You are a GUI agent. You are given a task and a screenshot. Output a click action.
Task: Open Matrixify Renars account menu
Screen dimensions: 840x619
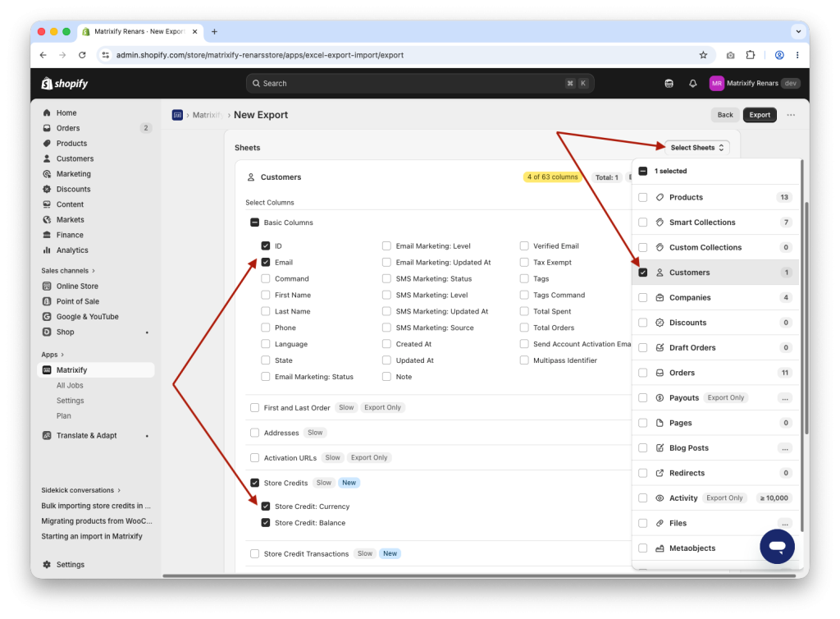pos(755,83)
